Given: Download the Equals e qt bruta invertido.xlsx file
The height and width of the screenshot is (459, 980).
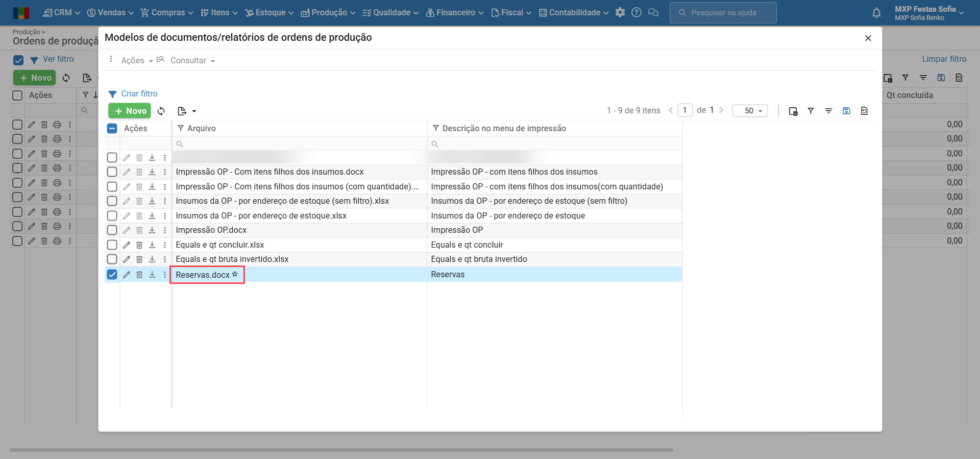Looking at the screenshot, I should click(152, 259).
